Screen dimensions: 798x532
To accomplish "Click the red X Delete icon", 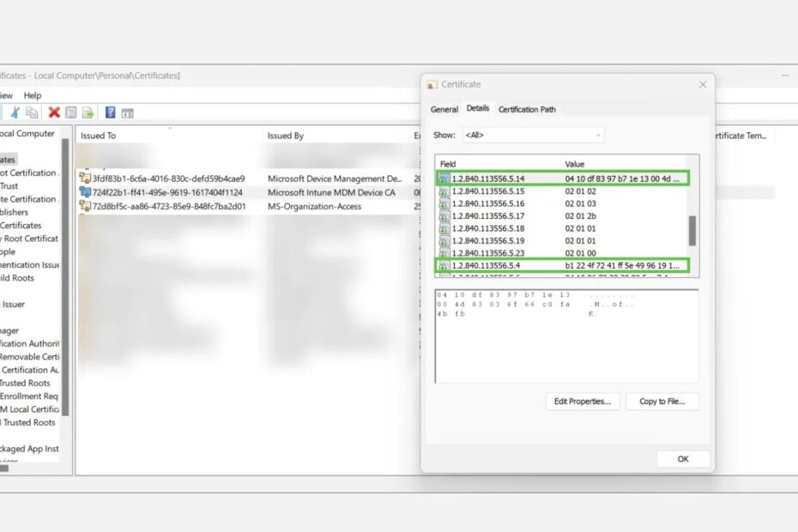I will [x=54, y=112].
